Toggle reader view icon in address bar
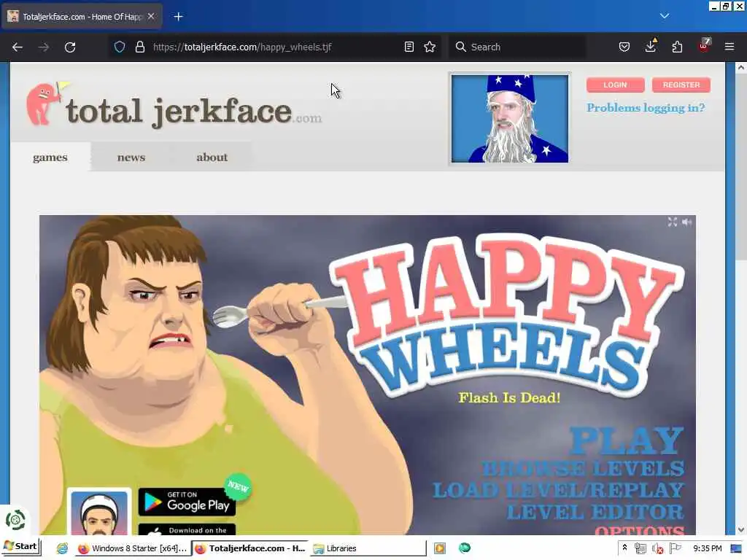Image resolution: width=747 pixels, height=560 pixels. (x=409, y=47)
